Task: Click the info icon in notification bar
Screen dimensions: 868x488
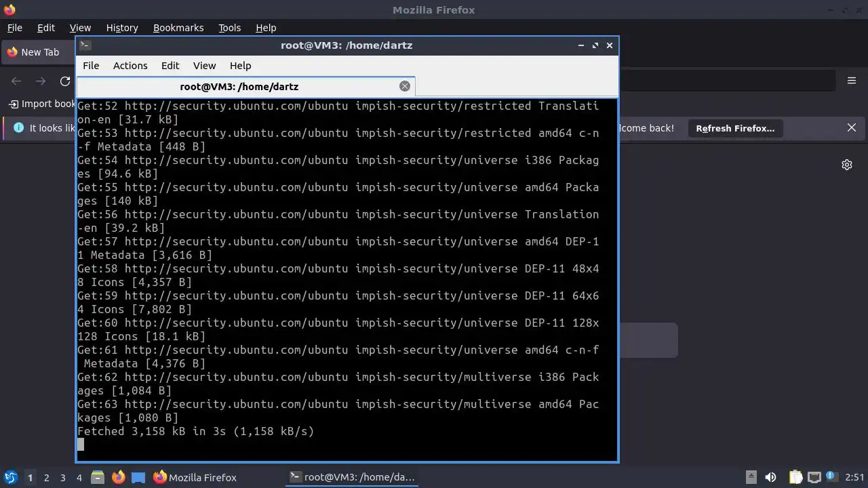Action: tap(18, 127)
